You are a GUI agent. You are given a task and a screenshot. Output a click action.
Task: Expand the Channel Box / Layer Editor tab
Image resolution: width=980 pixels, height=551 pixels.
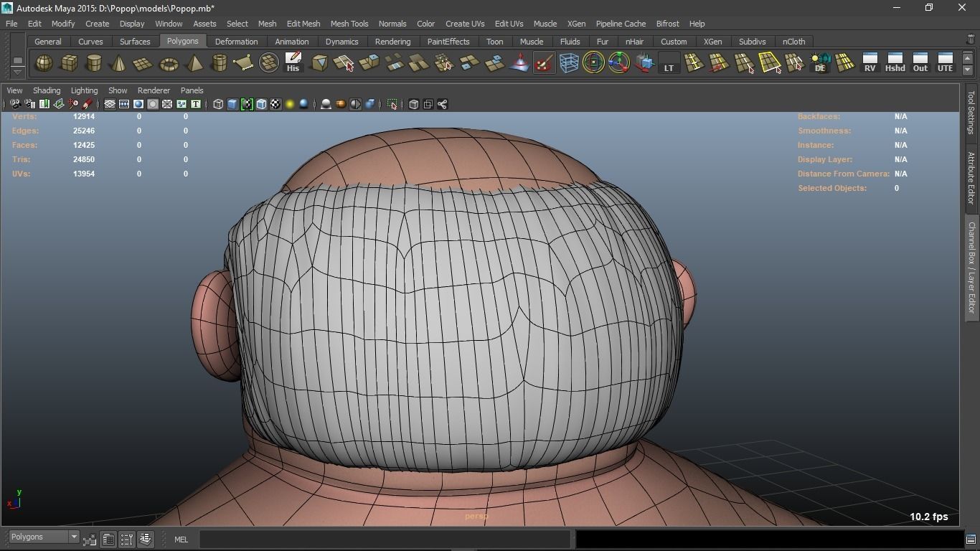point(971,267)
